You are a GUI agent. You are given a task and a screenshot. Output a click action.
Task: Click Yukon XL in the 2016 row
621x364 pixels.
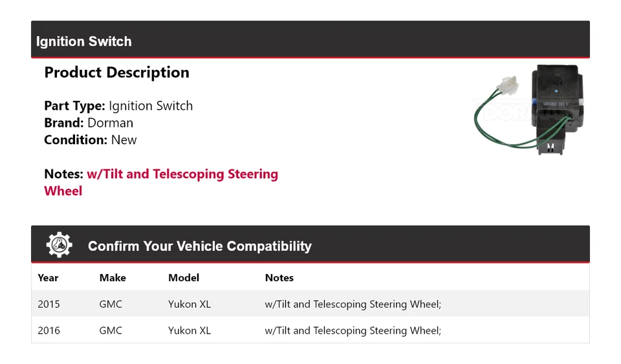[190, 330]
